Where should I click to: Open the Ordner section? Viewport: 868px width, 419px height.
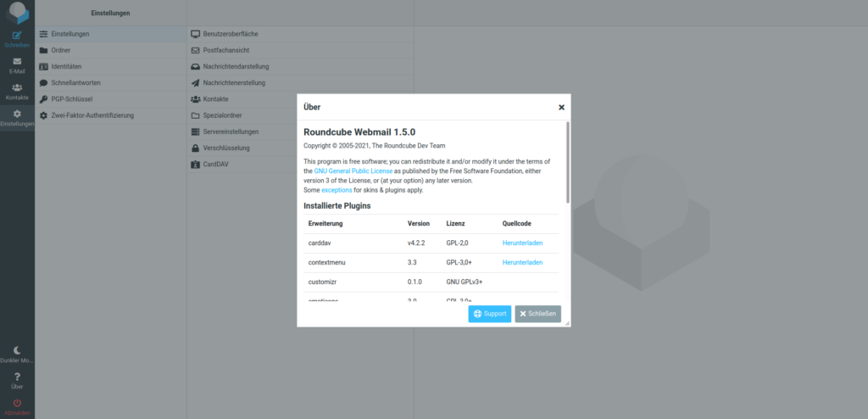[111, 50]
